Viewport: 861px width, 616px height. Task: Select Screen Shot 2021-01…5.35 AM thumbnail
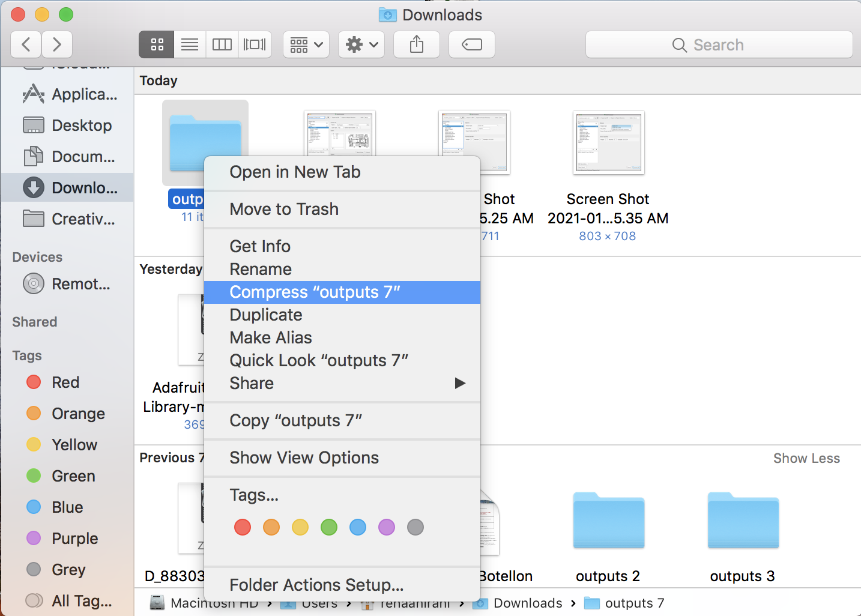tap(609, 142)
